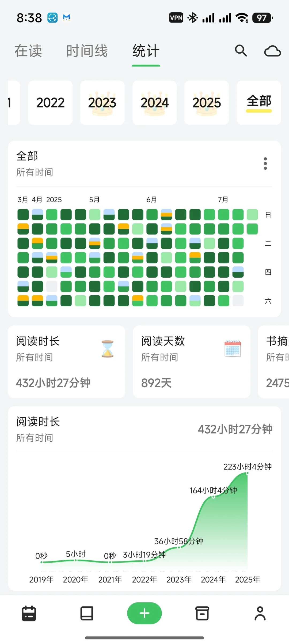Tap the grey empty heatmap cell in 六 row

coord(238,301)
